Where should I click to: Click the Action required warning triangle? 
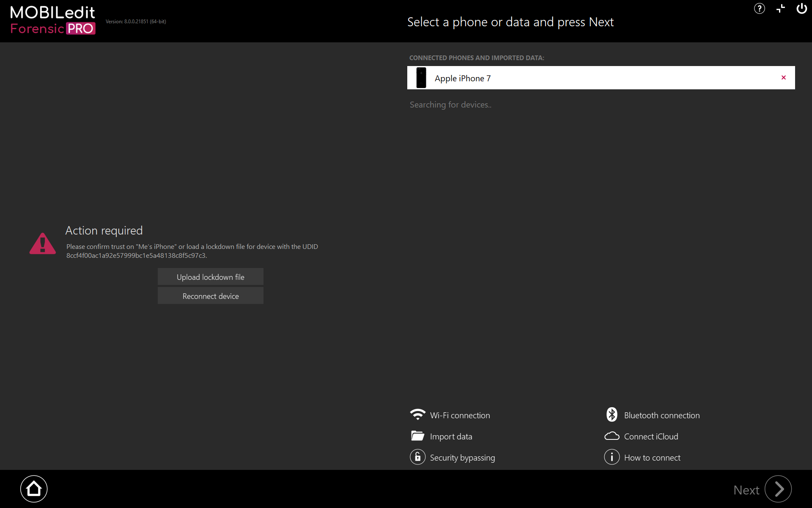click(x=42, y=244)
